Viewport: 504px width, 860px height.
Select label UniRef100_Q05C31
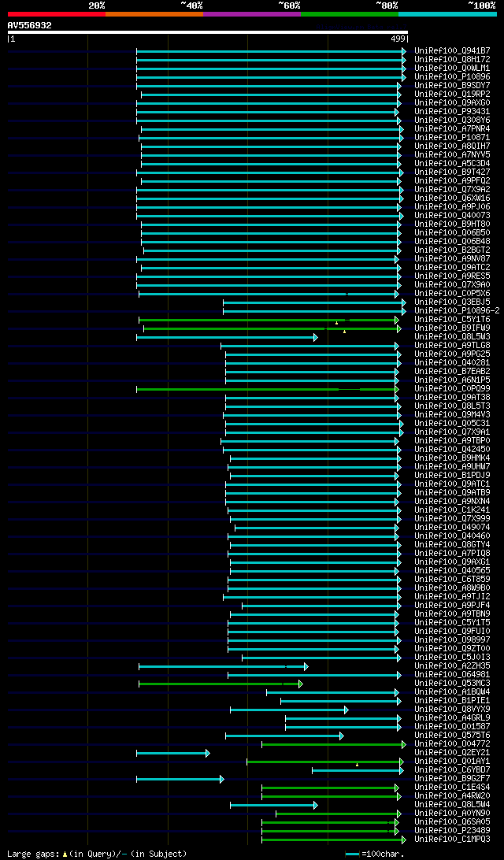click(453, 424)
